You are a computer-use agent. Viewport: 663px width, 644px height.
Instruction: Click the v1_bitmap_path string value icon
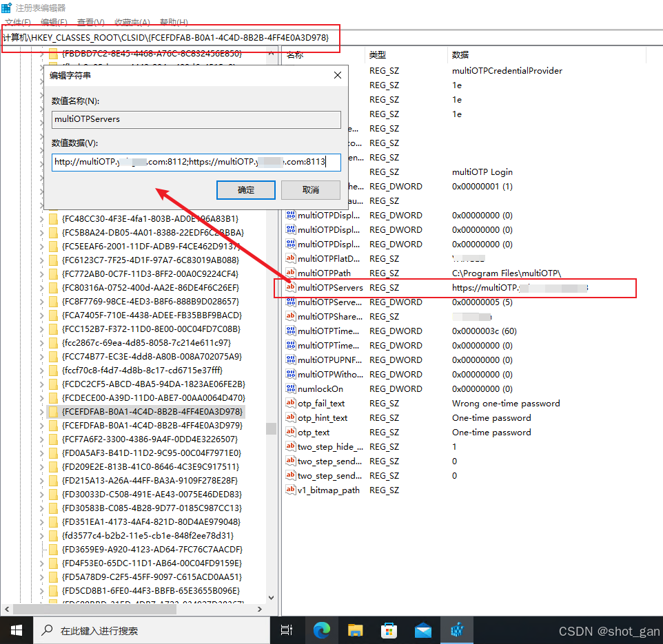tap(290, 490)
